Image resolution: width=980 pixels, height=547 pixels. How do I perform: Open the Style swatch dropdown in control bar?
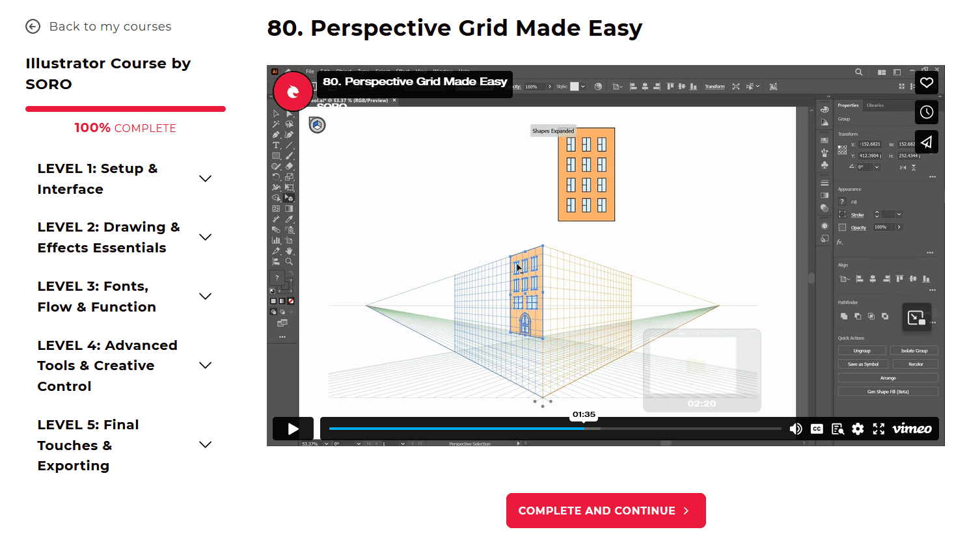click(x=583, y=87)
